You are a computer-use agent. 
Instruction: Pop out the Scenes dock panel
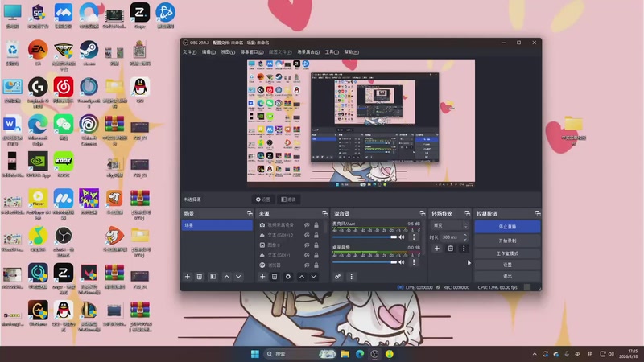(x=250, y=213)
